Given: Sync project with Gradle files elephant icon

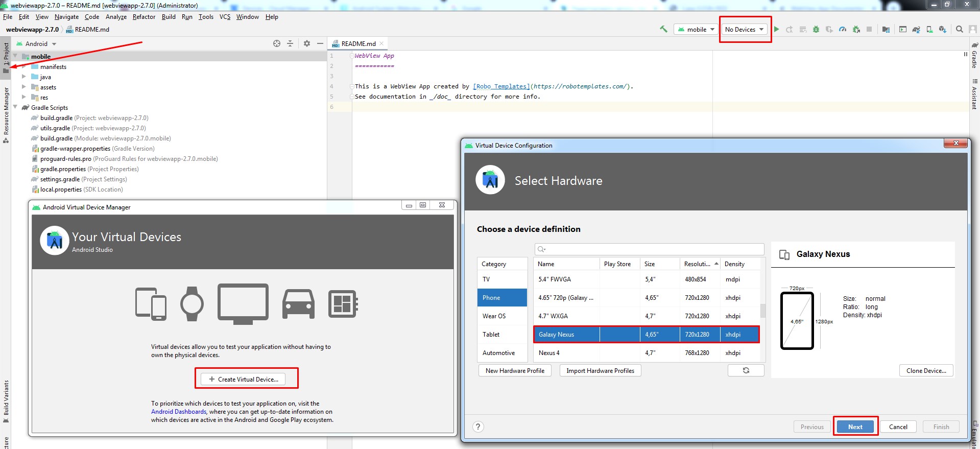Looking at the screenshot, I should 916,29.
